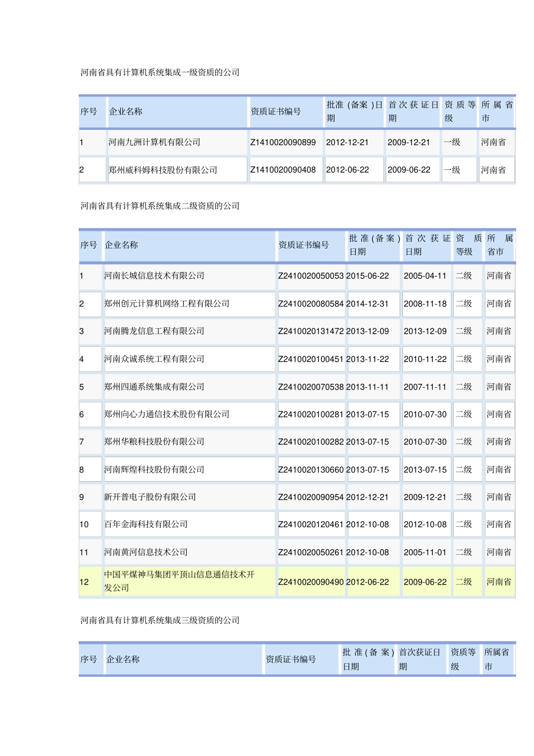Image resolution: width=534 pixels, height=756 pixels.
Task: Click company name 河南黄河信息技术公司
Action: (146, 553)
